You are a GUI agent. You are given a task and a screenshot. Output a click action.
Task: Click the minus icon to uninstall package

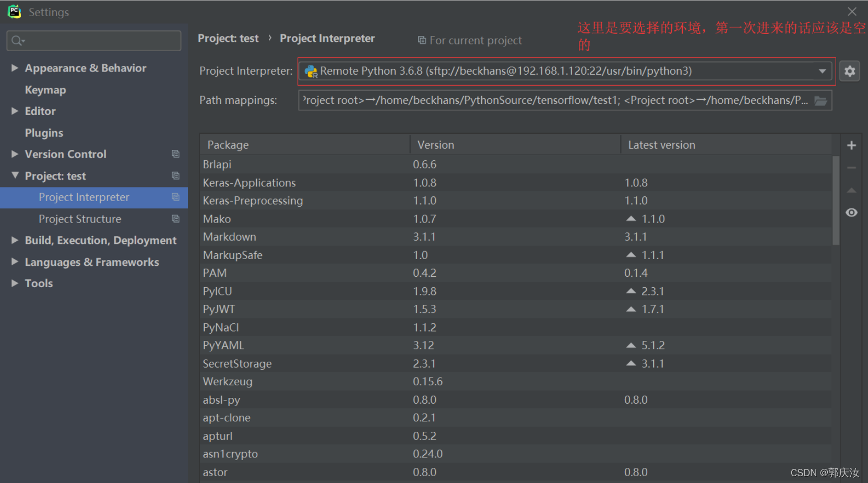point(851,168)
